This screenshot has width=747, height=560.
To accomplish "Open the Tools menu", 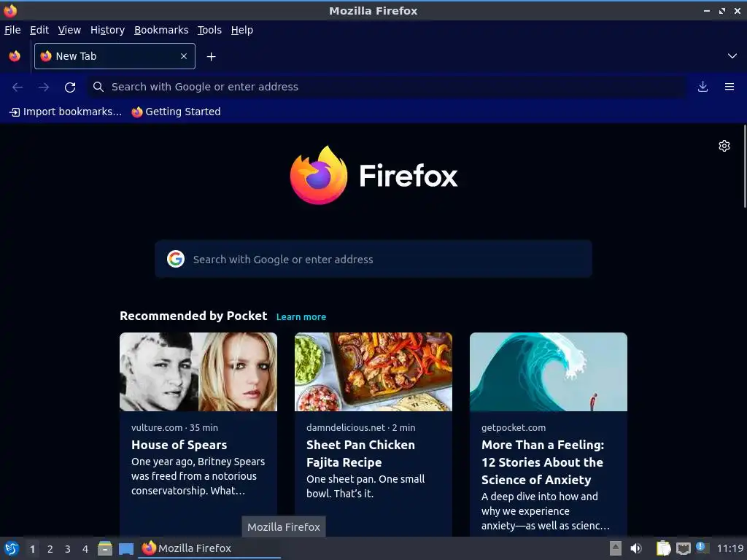I will click(x=209, y=30).
